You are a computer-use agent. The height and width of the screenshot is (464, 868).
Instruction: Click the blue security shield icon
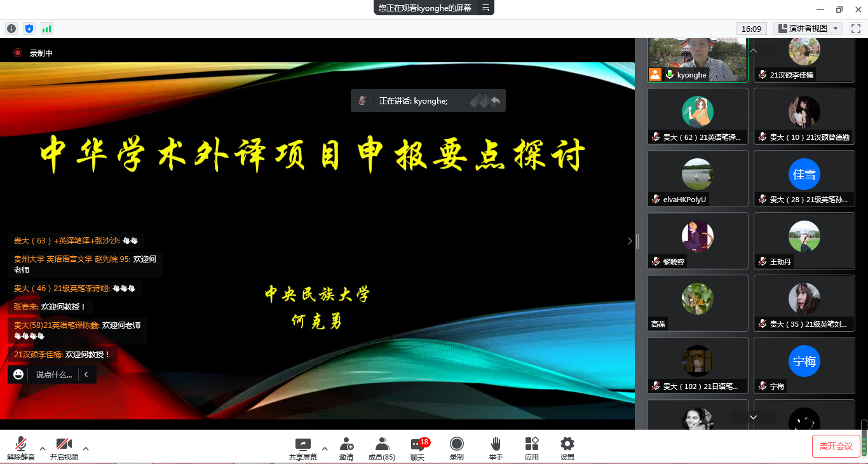click(x=29, y=29)
